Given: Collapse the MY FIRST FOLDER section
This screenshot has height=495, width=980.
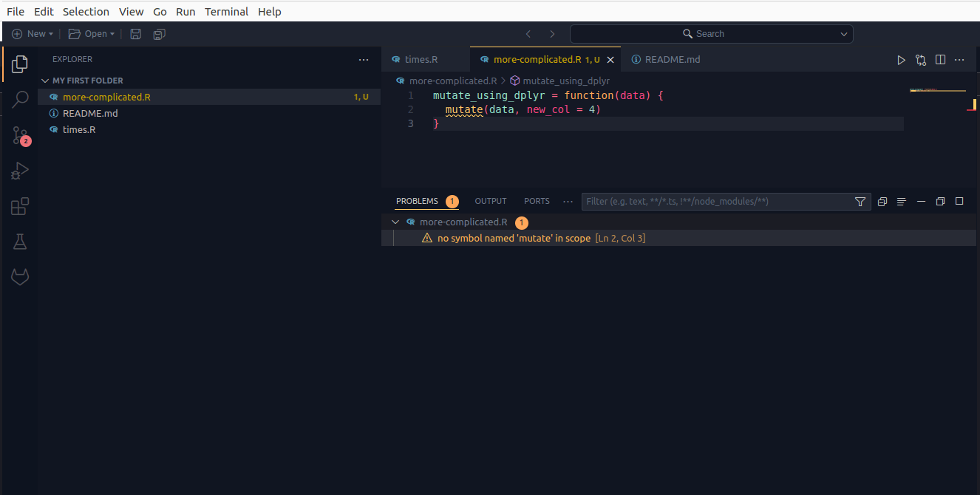Looking at the screenshot, I should tap(45, 81).
